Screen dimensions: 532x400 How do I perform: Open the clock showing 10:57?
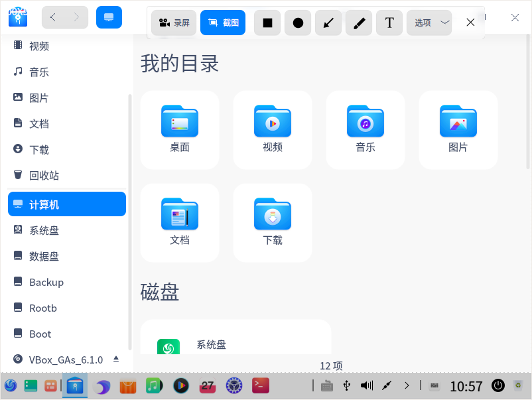pyautogui.click(x=466, y=387)
